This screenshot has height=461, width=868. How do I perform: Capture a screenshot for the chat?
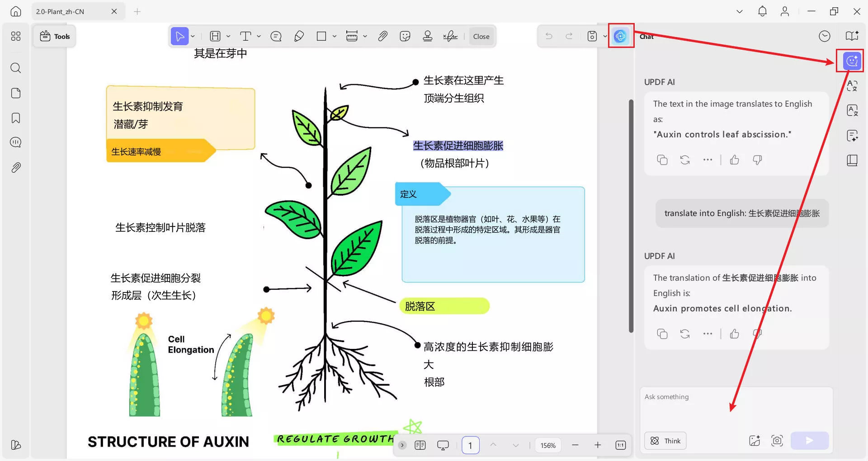pyautogui.click(x=777, y=441)
